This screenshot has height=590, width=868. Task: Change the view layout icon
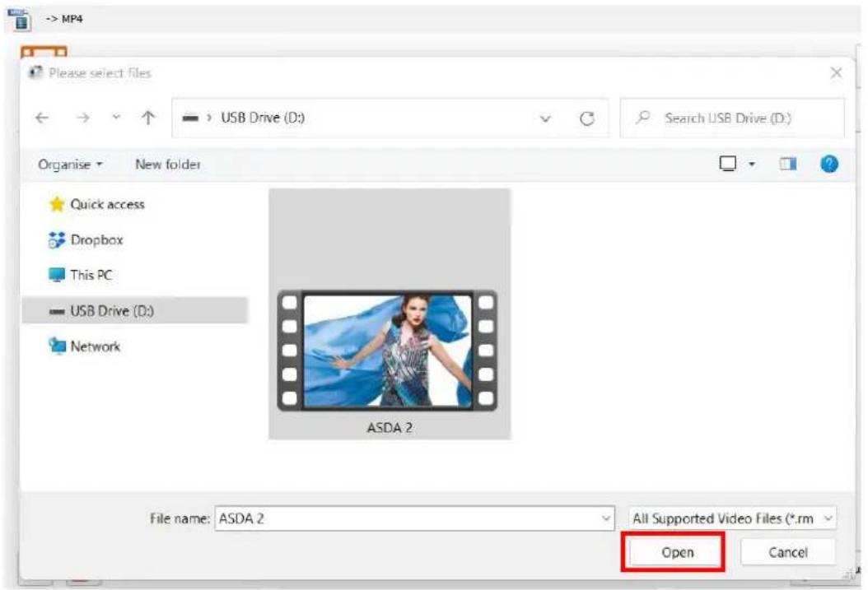tap(727, 164)
